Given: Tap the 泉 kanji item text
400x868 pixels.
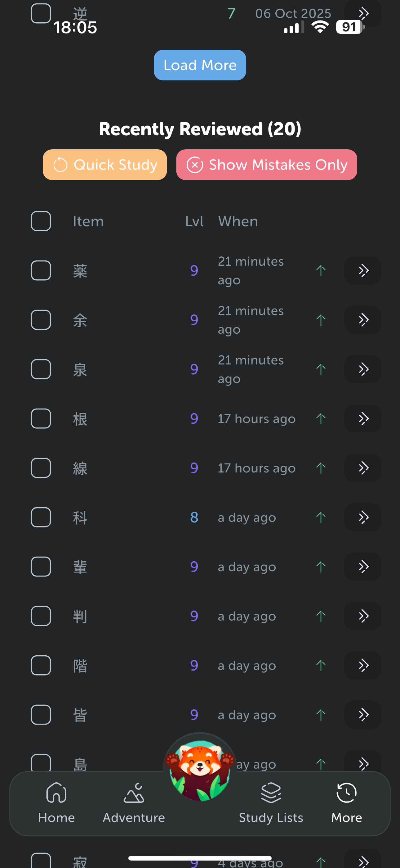Looking at the screenshot, I should [80, 370].
